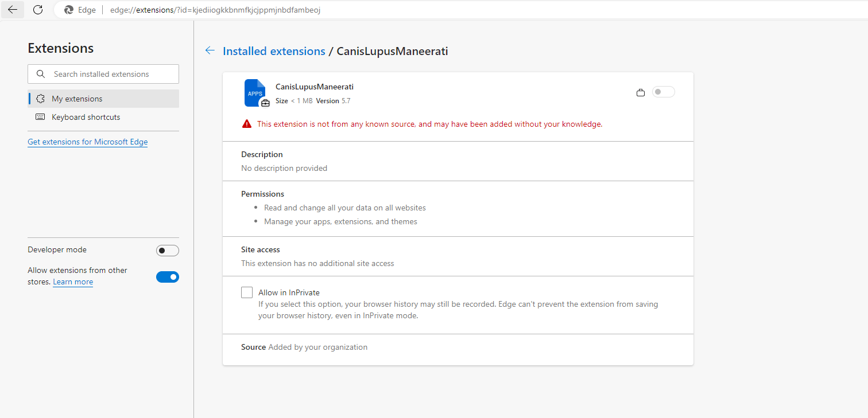Click the CanisLupusManeerati APPS file icon

[255, 93]
